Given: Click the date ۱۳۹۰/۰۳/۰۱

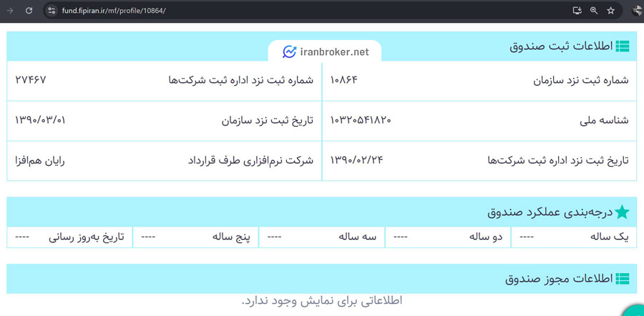Looking at the screenshot, I should (x=40, y=120).
